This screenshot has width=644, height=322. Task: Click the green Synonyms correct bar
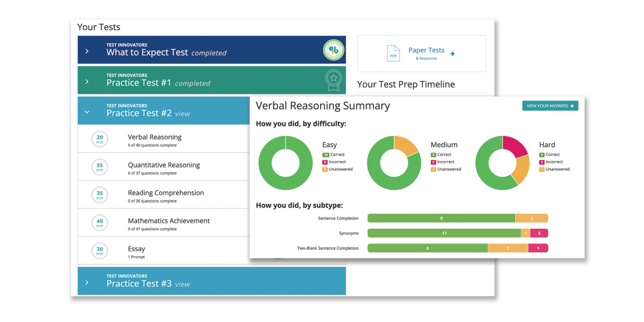443,233
